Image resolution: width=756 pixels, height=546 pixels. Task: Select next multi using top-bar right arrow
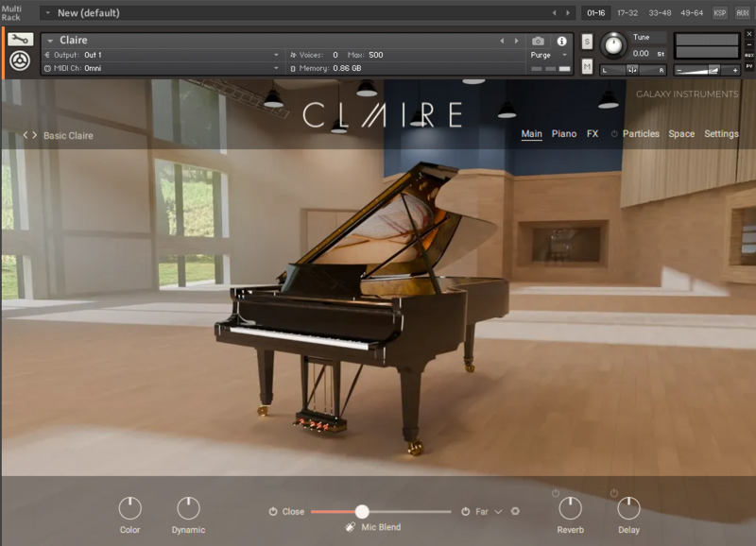(x=568, y=13)
